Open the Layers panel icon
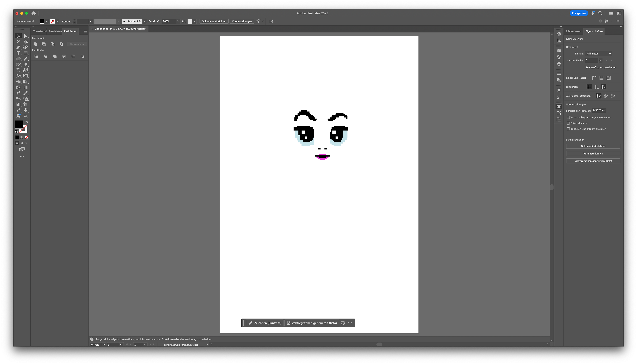 [x=559, y=107]
